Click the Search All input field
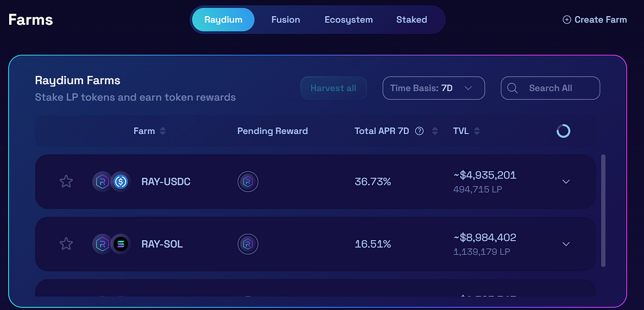The image size is (644, 310). [551, 88]
